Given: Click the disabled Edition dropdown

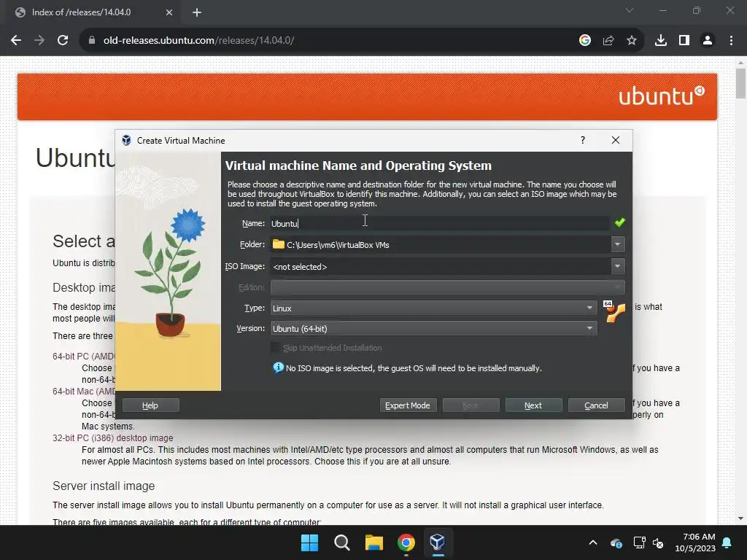Looking at the screenshot, I should coord(447,287).
